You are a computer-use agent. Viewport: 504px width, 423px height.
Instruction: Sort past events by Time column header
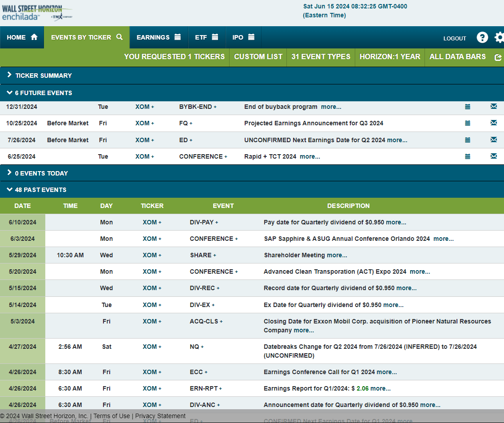tap(71, 206)
